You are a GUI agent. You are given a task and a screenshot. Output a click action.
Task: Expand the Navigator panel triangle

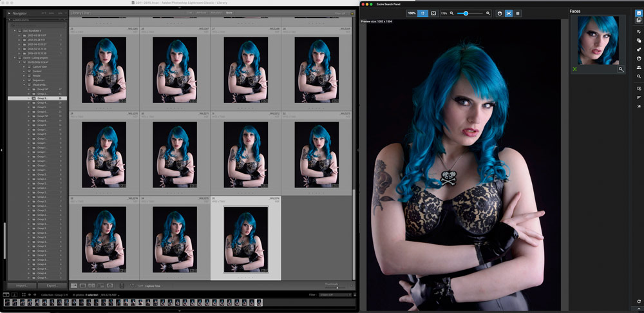coord(9,13)
